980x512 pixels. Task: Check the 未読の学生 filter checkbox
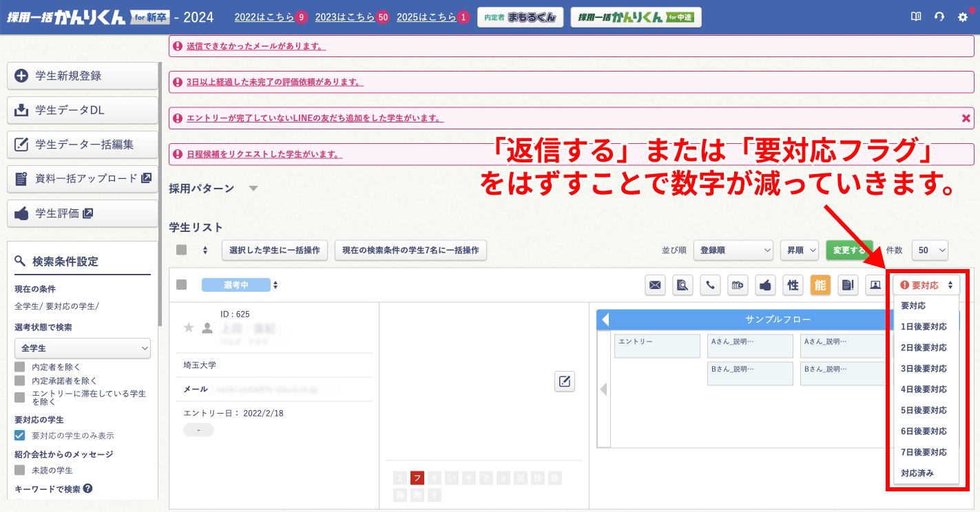(x=19, y=469)
